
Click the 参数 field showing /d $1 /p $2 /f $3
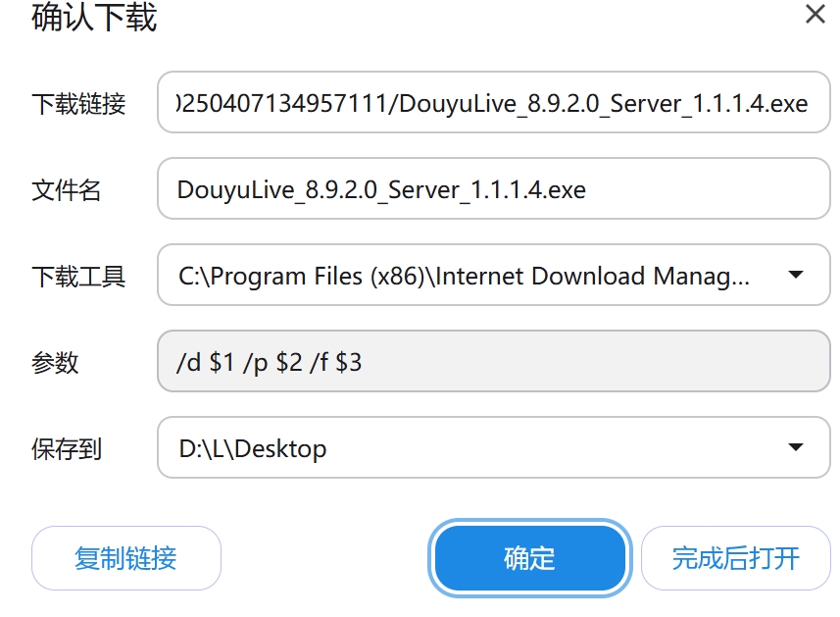pyautogui.click(x=493, y=361)
